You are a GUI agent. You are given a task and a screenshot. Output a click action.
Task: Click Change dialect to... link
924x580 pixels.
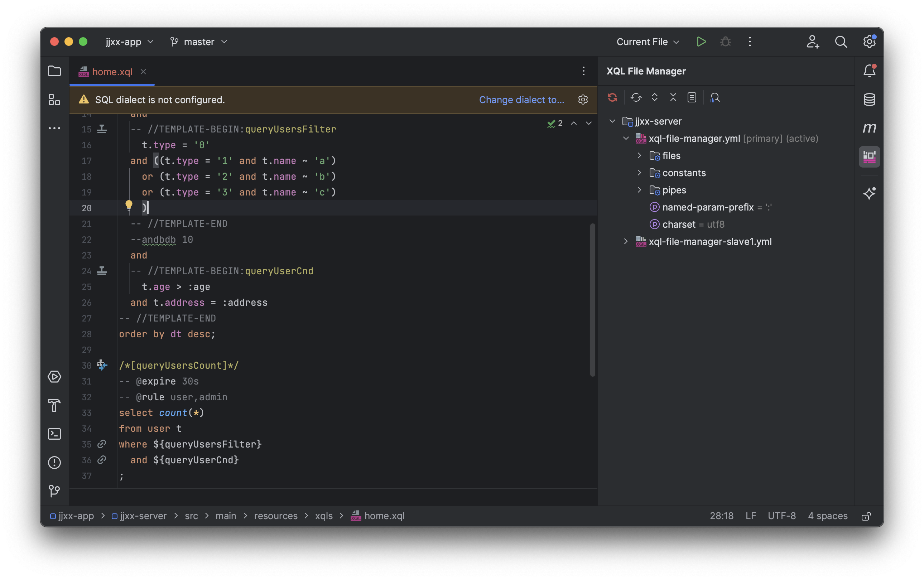point(521,100)
